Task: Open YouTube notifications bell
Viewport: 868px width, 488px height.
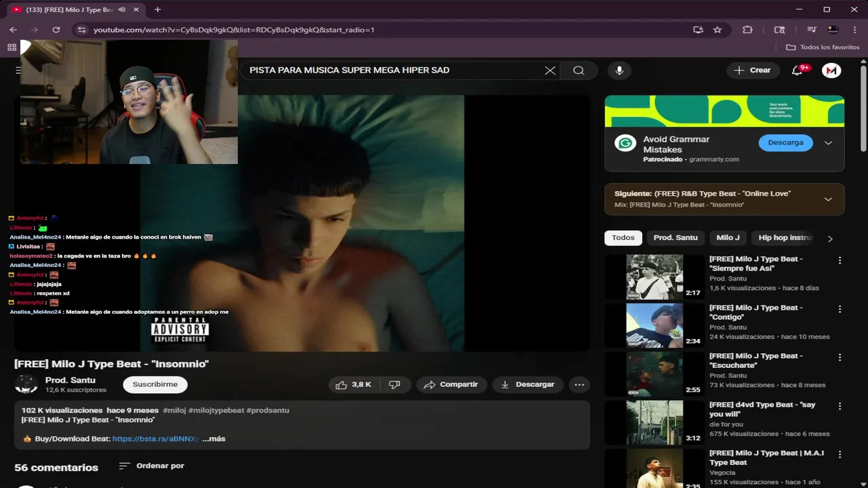Action: coord(797,70)
